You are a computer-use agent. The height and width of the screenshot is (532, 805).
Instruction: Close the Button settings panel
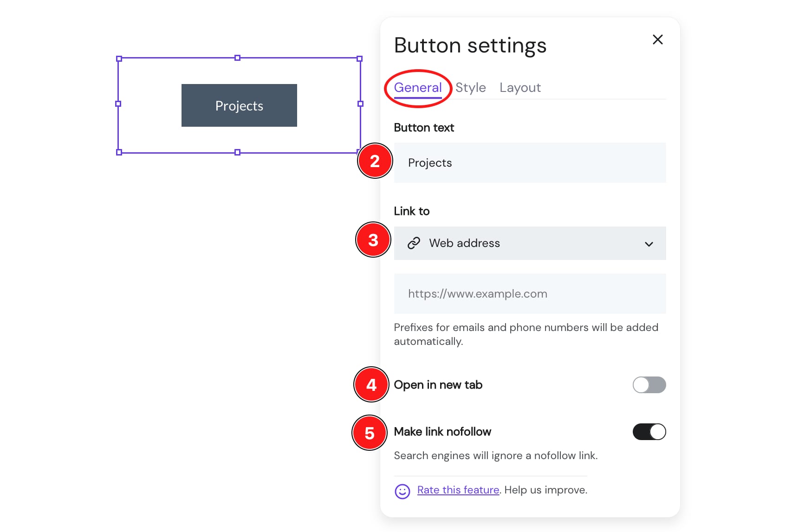657,39
